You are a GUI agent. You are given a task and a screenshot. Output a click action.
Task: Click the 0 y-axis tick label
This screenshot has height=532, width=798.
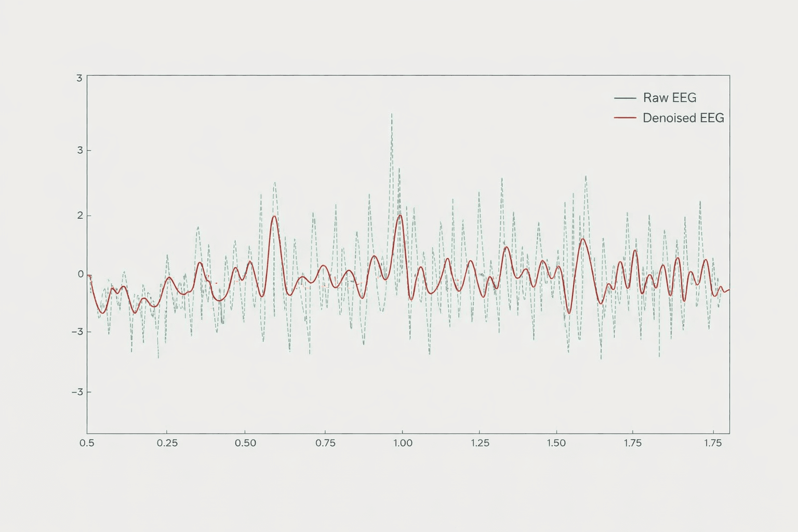click(80, 274)
